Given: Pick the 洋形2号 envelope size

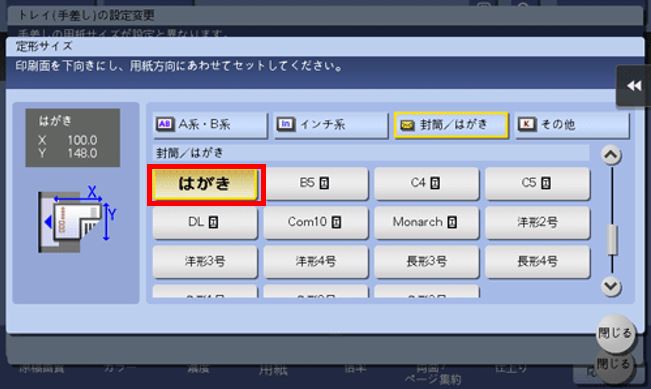Looking at the screenshot, I should tap(537, 222).
